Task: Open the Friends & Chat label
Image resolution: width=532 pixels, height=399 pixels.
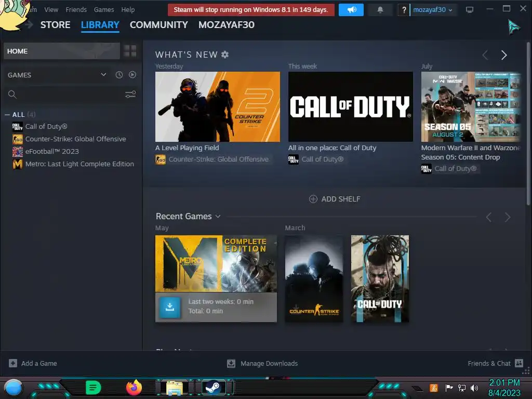Action: pos(489,363)
